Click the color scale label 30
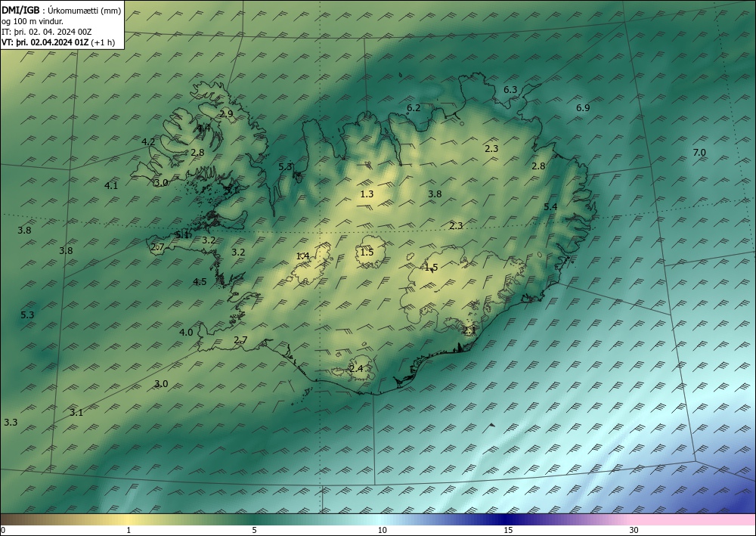The height and width of the screenshot is (536, 756). [x=634, y=530]
